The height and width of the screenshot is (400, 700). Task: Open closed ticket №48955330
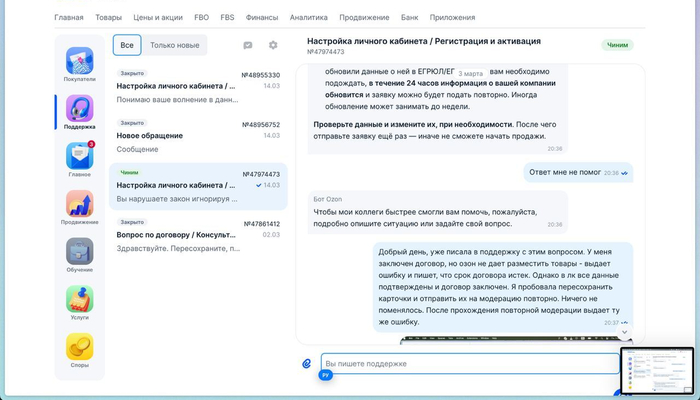(198, 87)
